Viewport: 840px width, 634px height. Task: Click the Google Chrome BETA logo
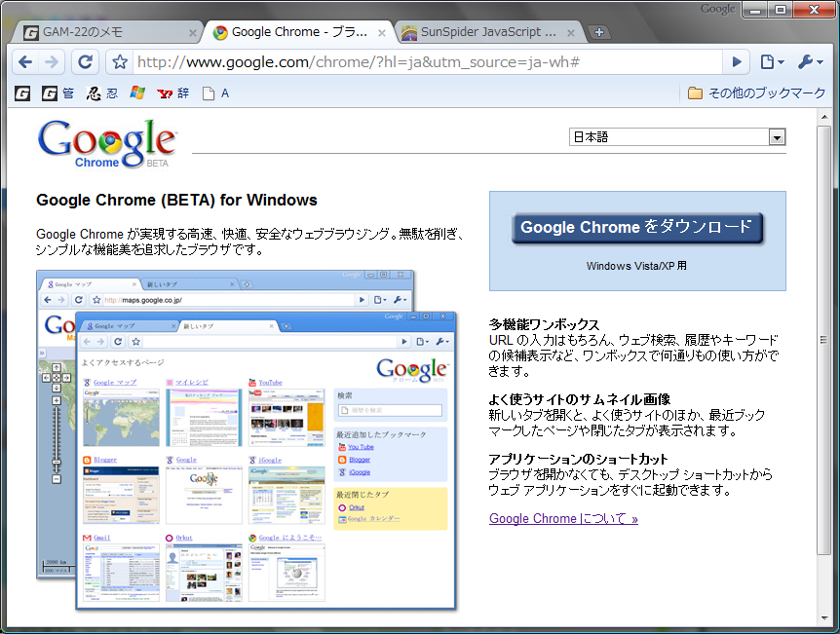pyautogui.click(x=106, y=143)
